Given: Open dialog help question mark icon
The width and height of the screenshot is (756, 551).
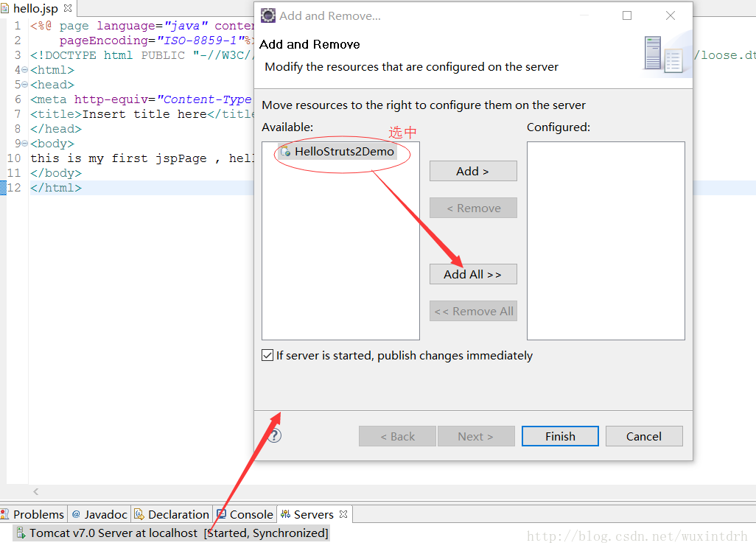Looking at the screenshot, I should click(274, 436).
